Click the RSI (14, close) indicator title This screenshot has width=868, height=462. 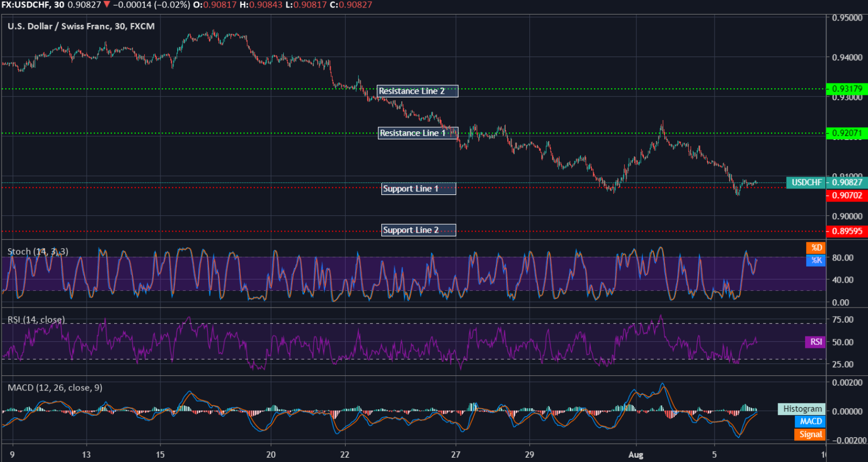point(36,319)
